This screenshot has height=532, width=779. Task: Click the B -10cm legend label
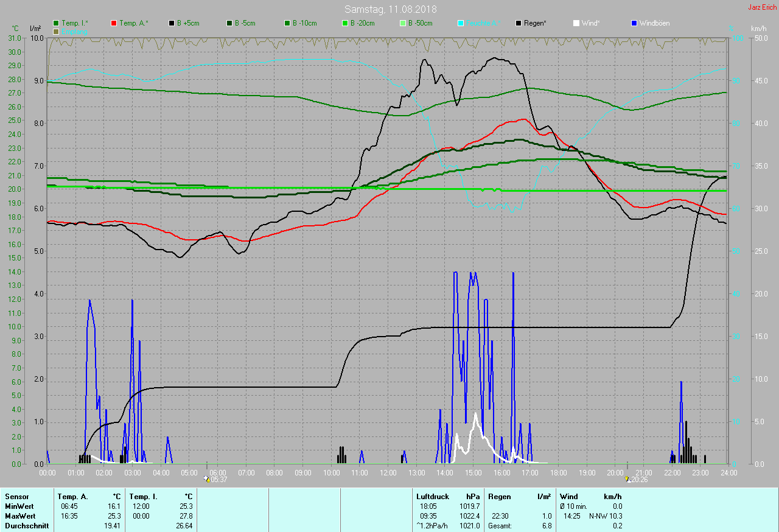[x=304, y=23]
